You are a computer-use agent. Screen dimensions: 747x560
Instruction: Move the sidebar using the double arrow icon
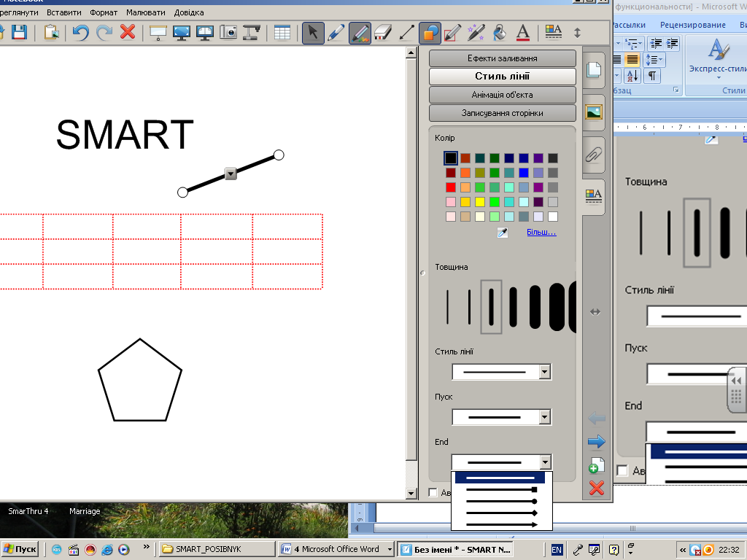pos(595,312)
